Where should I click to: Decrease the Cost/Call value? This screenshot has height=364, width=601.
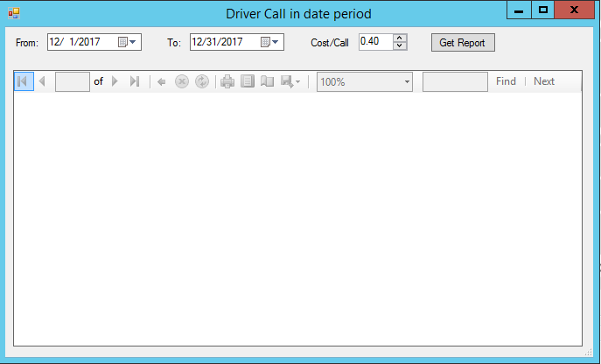point(400,46)
